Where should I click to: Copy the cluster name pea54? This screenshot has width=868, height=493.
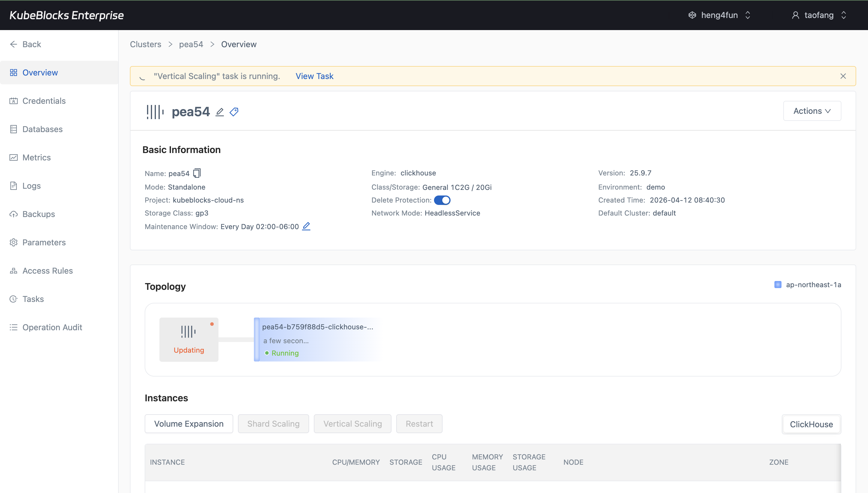[x=197, y=173]
